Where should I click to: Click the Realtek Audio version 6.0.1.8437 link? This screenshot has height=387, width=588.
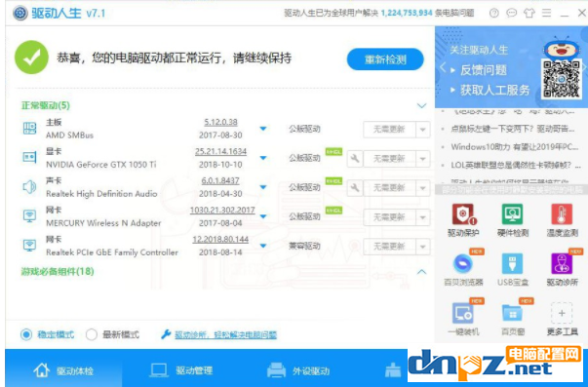pyautogui.click(x=220, y=180)
